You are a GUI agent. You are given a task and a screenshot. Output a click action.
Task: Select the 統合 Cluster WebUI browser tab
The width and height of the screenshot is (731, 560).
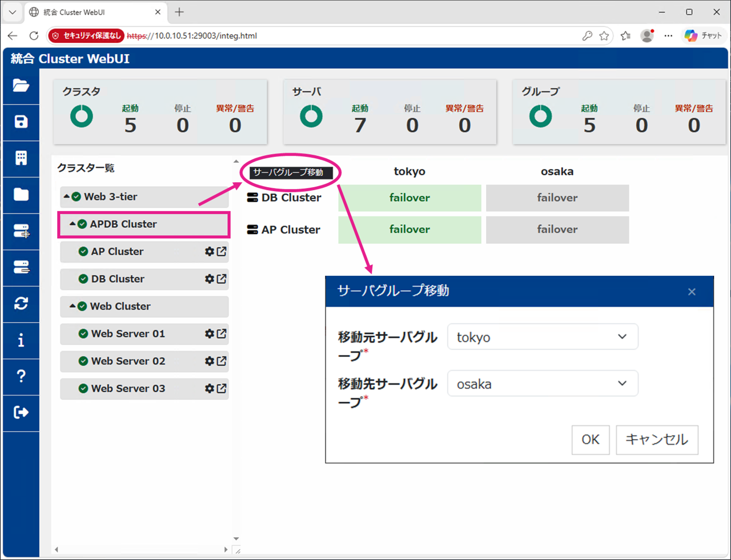95,12
